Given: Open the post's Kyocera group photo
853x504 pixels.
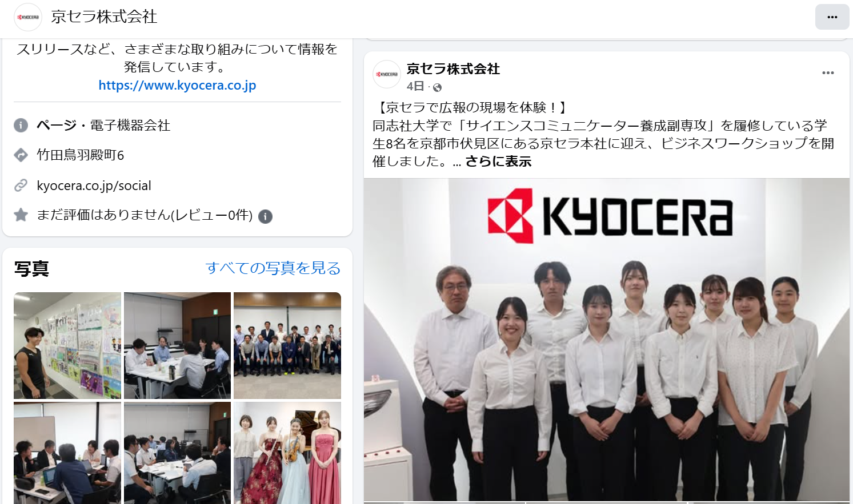Looking at the screenshot, I should pyautogui.click(x=606, y=340).
